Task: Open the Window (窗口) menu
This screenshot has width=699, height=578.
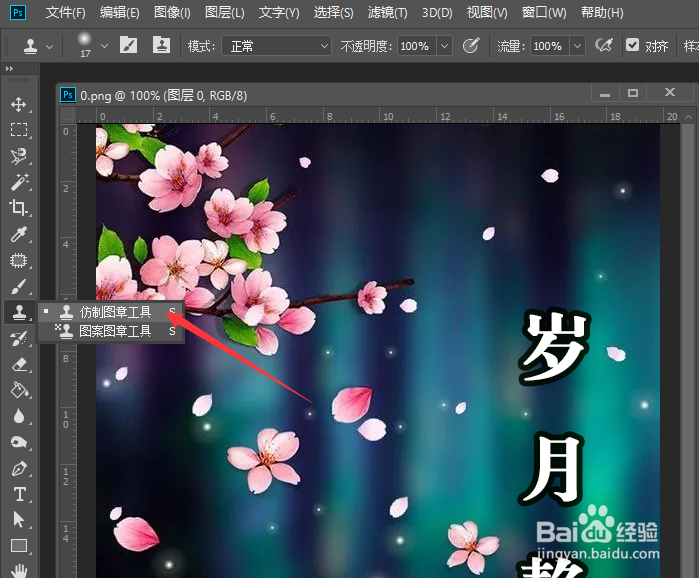Action: (x=544, y=12)
